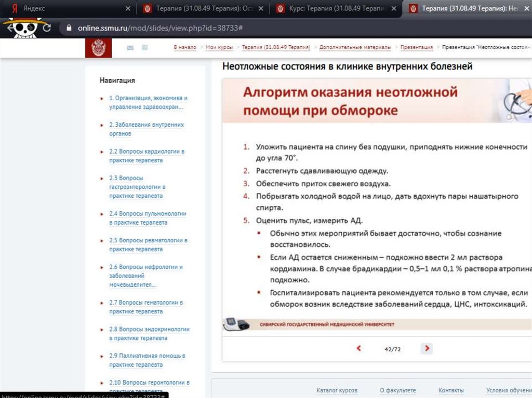Viewport: 532px width, 398px height.
Task: Open the 'В начало' breadcrumb link
Action: [185, 47]
